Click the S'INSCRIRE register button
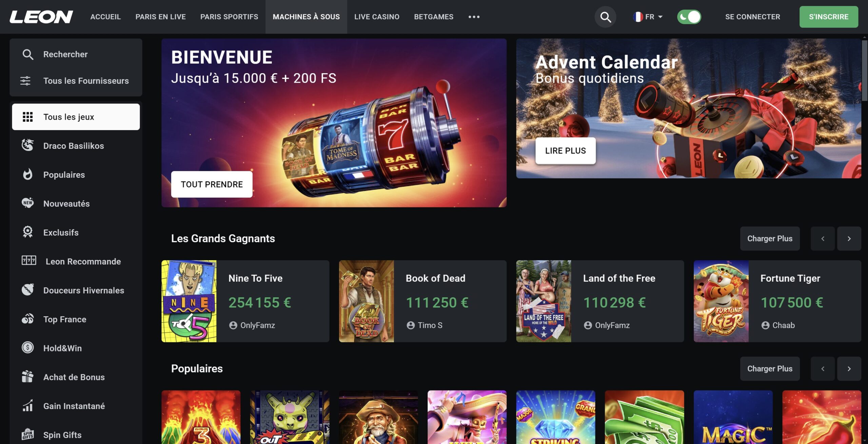The height and width of the screenshot is (444, 868). [x=829, y=17]
